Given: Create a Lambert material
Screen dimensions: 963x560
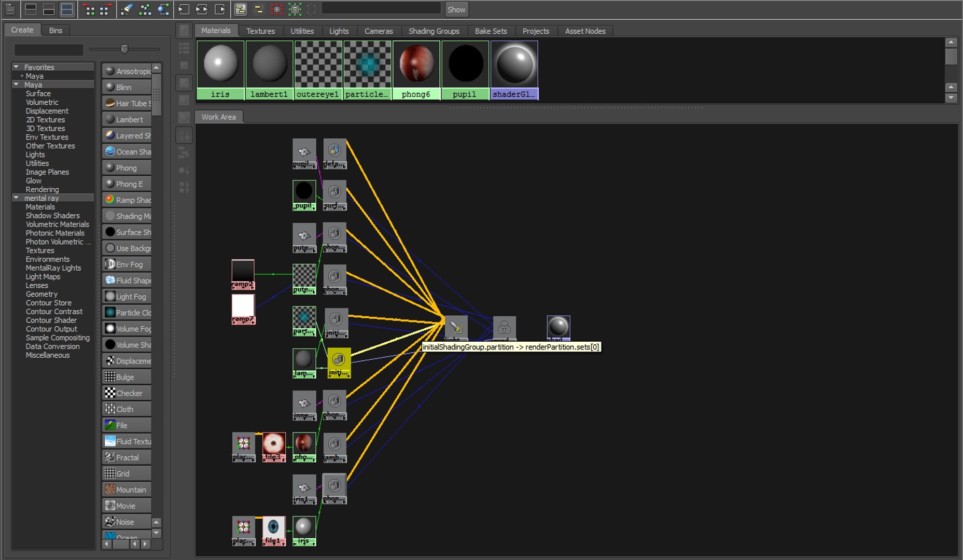Looking at the screenshot, I should click(127, 119).
